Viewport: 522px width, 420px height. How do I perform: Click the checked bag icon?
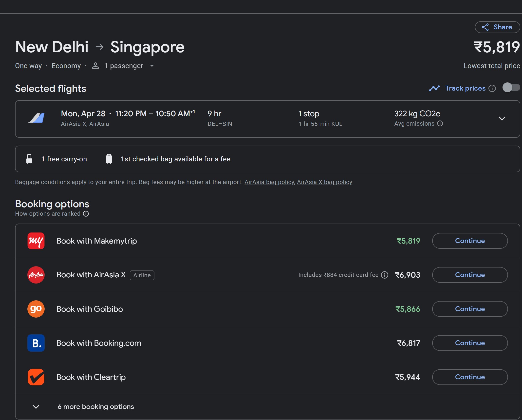pos(109,159)
